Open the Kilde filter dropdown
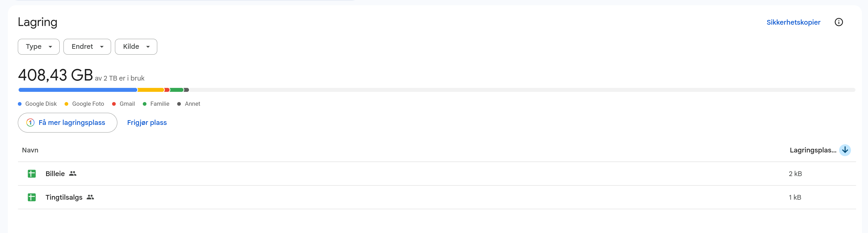Screen dimensions: 868x233 pyautogui.click(x=136, y=46)
